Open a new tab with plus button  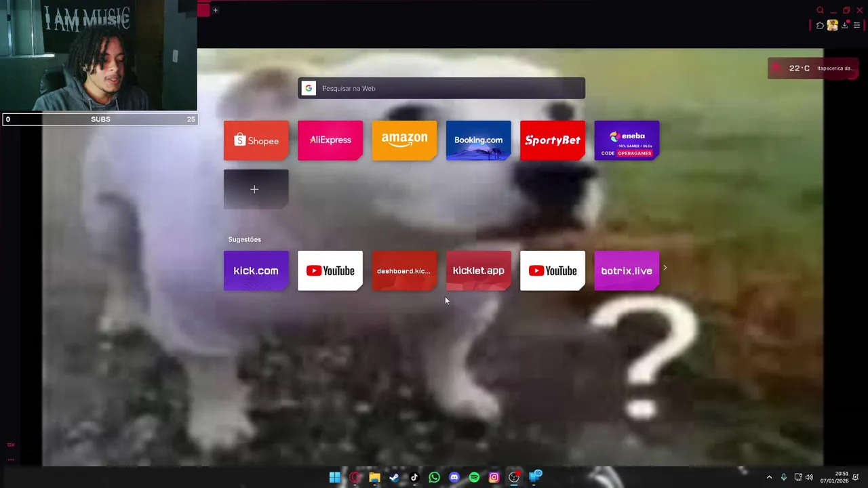coord(215,9)
